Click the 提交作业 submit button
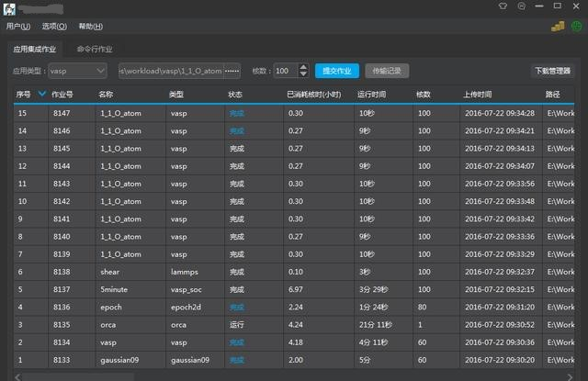 [x=336, y=71]
